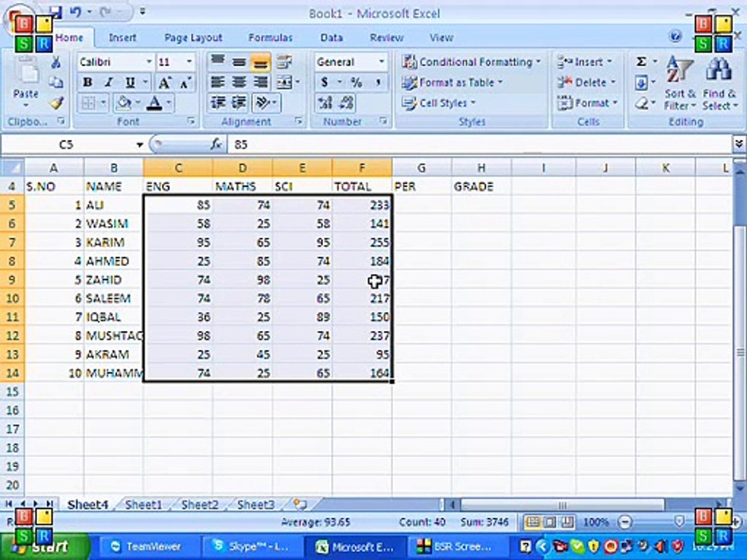
Task: Increase the cell indent
Action: click(239, 103)
